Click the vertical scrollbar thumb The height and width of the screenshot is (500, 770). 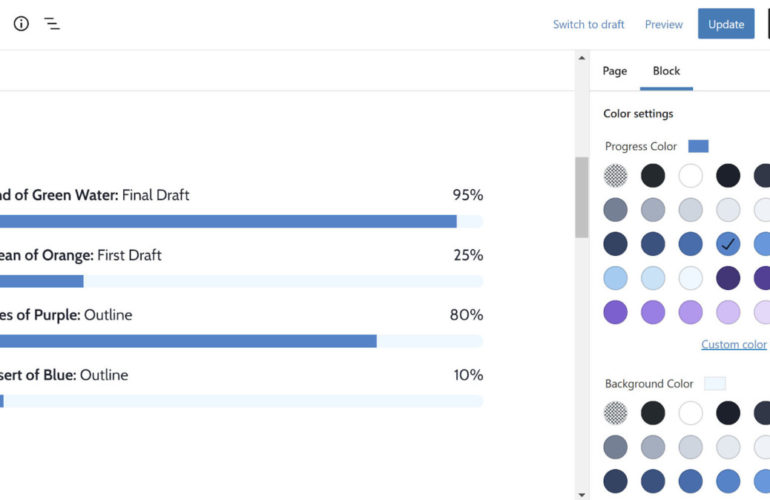pos(582,197)
